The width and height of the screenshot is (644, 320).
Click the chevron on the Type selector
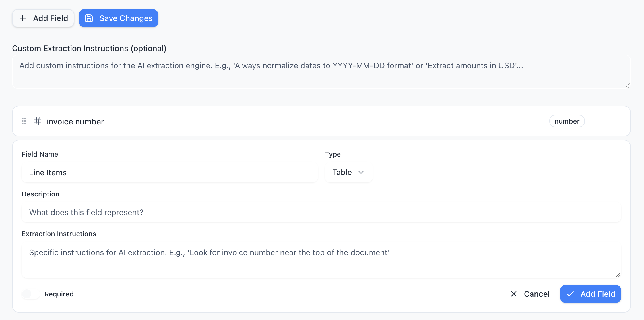[361, 172]
